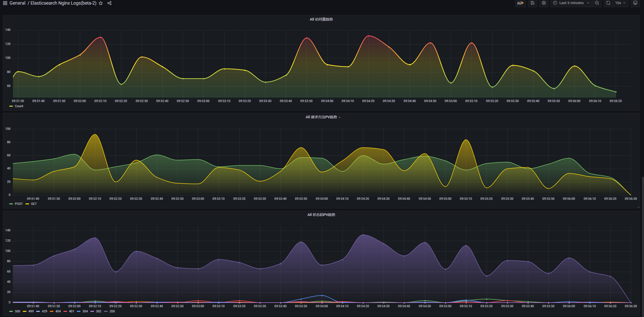The image size is (644, 317).
Task: Click the Add panel icon
Action: (x=520, y=3)
